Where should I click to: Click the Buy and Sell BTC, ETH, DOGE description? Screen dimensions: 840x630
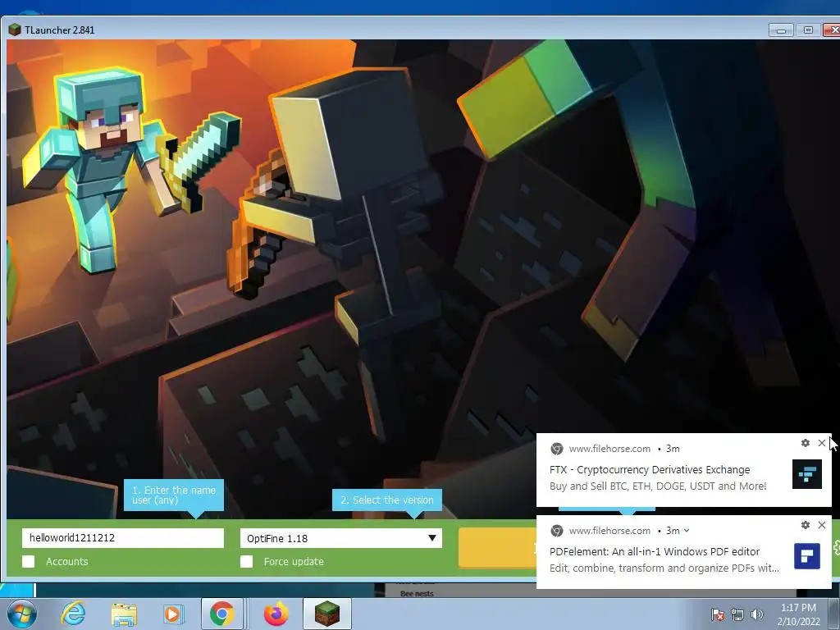[x=658, y=486]
